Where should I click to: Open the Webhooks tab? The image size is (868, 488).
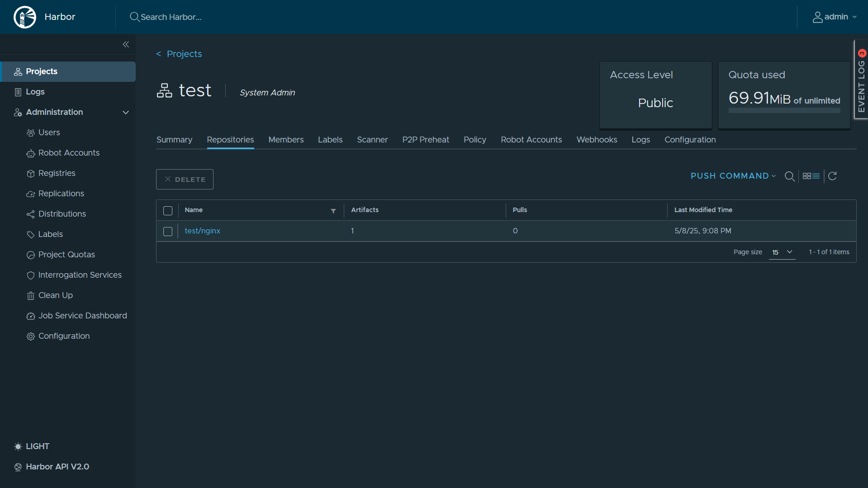point(597,140)
